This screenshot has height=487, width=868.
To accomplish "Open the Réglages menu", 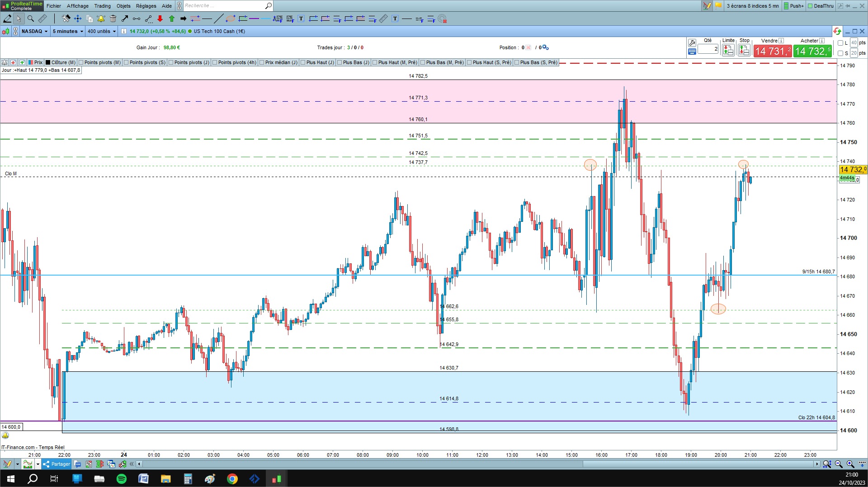I will pos(146,6).
